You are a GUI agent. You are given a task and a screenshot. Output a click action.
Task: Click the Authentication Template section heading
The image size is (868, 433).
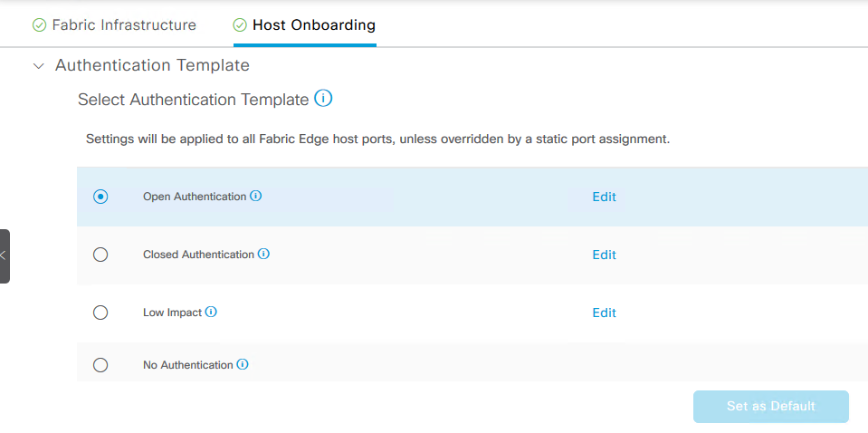coord(152,65)
